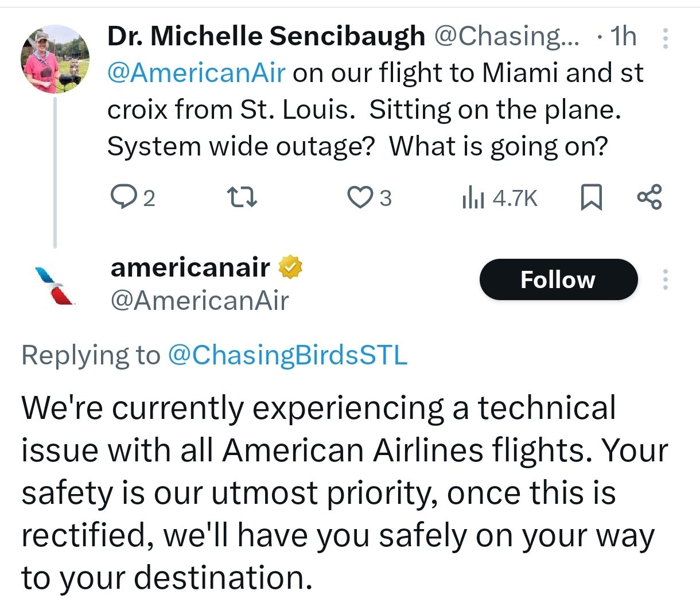Follow the americanair account

(x=558, y=279)
